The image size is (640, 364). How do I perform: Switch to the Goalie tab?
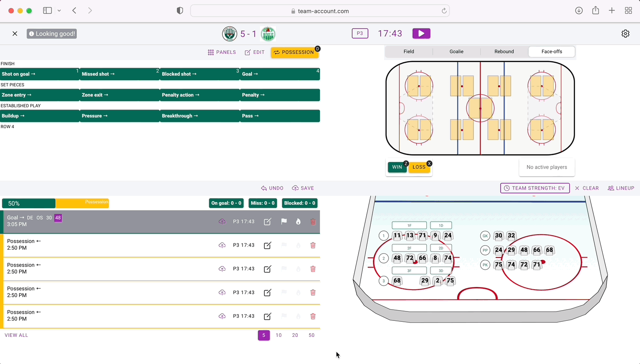(456, 52)
